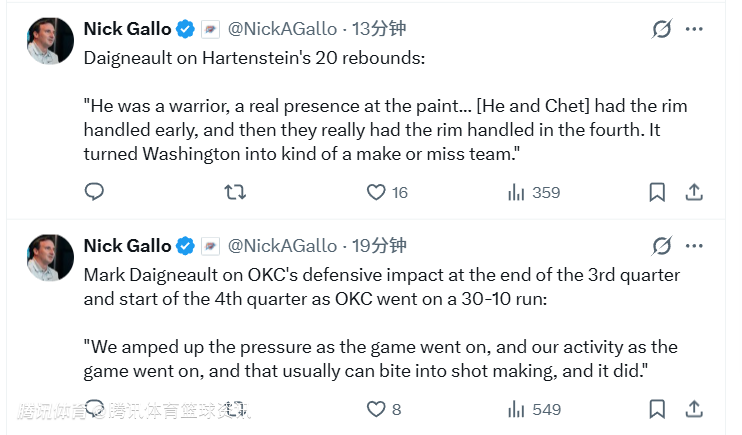Share the Hartenstein rebounds tweet
The height and width of the screenshot is (435, 742).
[x=694, y=192]
